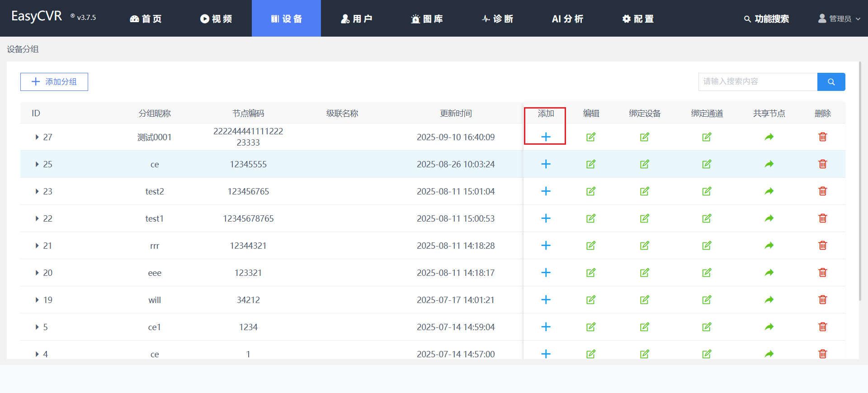The width and height of the screenshot is (868, 393).
Task: Open the AI分析 menu tab
Action: coord(567,19)
